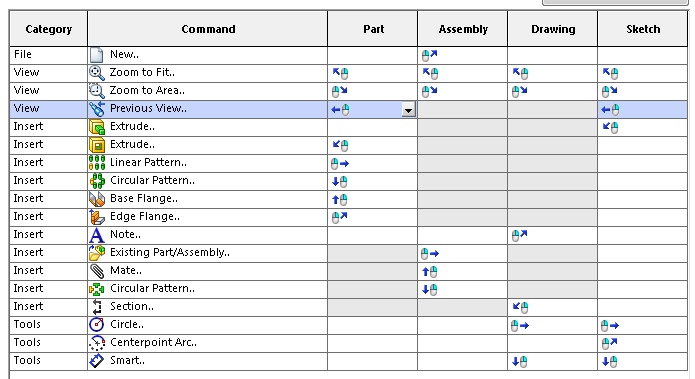Click the New document icon
This screenshot has width=695, height=379.
97,55
